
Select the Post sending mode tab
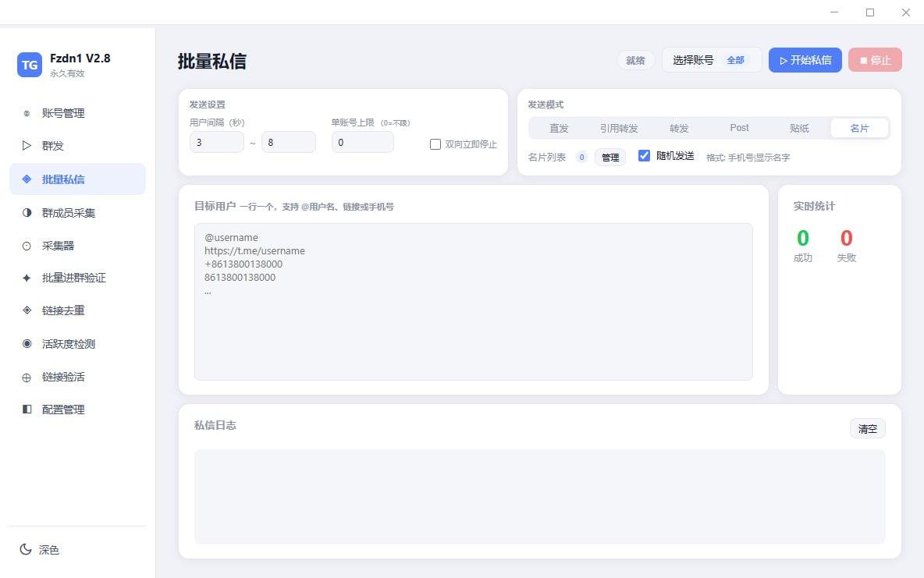pos(738,127)
